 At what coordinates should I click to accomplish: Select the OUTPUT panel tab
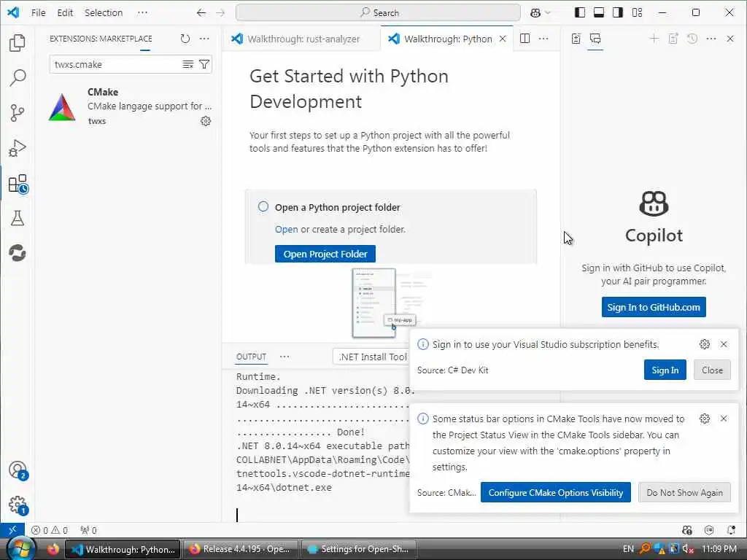251,357
